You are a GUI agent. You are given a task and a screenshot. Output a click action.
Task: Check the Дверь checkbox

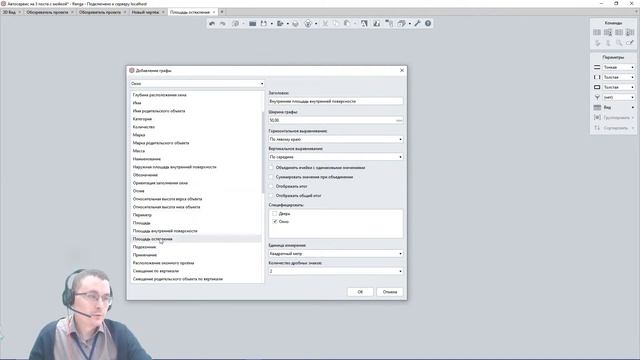(275, 213)
